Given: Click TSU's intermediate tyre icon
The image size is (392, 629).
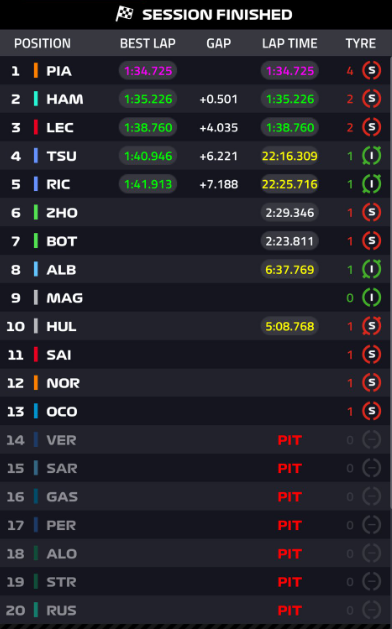Looking at the screenshot, I should pos(372,156).
